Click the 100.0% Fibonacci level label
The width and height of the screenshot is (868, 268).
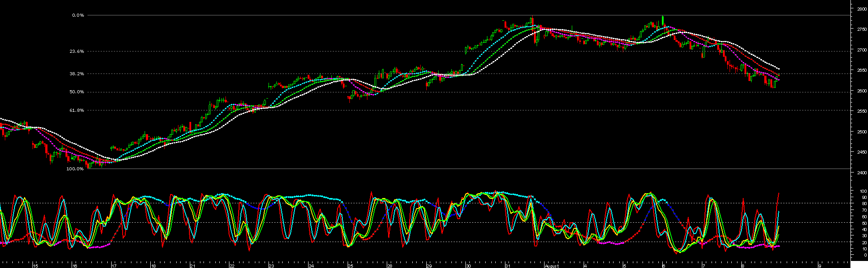pos(75,169)
